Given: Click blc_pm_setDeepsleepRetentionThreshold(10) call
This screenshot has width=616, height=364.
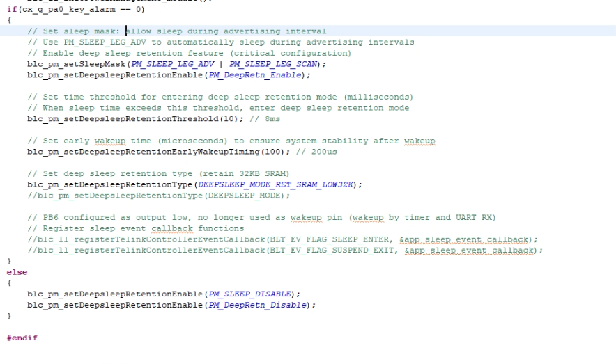Looking at the screenshot, I should coord(135,119).
